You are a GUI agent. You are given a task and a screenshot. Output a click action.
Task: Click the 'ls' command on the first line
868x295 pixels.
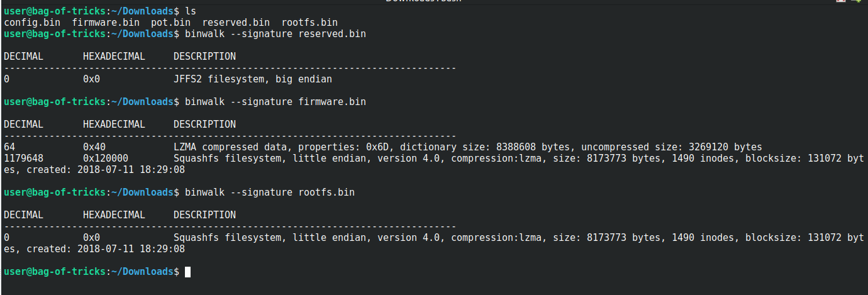(190, 11)
